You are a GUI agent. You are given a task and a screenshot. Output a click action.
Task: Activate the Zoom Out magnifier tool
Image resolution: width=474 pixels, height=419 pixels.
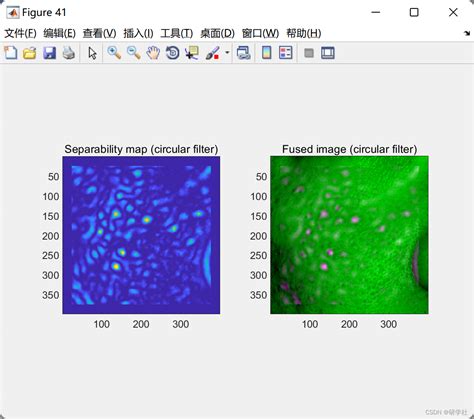click(134, 53)
